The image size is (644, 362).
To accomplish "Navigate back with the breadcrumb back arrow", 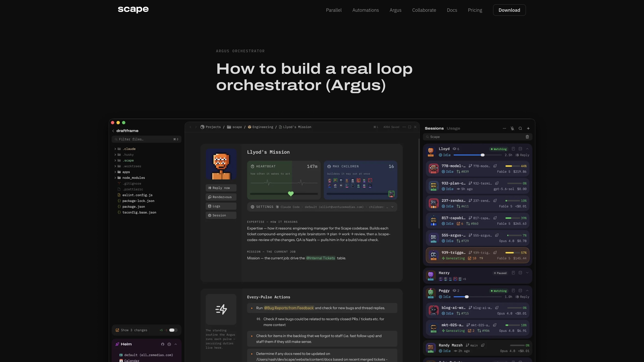I will tap(191, 127).
